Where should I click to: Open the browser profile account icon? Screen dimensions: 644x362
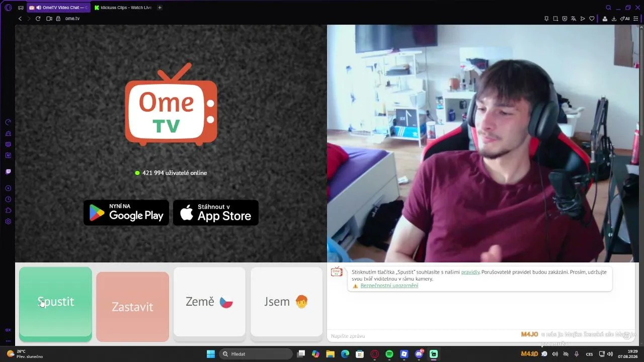(605, 19)
